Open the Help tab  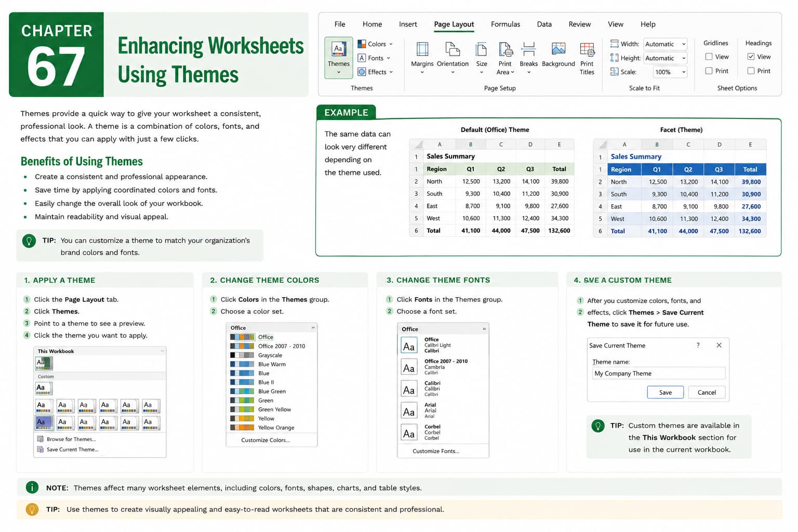coord(648,24)
